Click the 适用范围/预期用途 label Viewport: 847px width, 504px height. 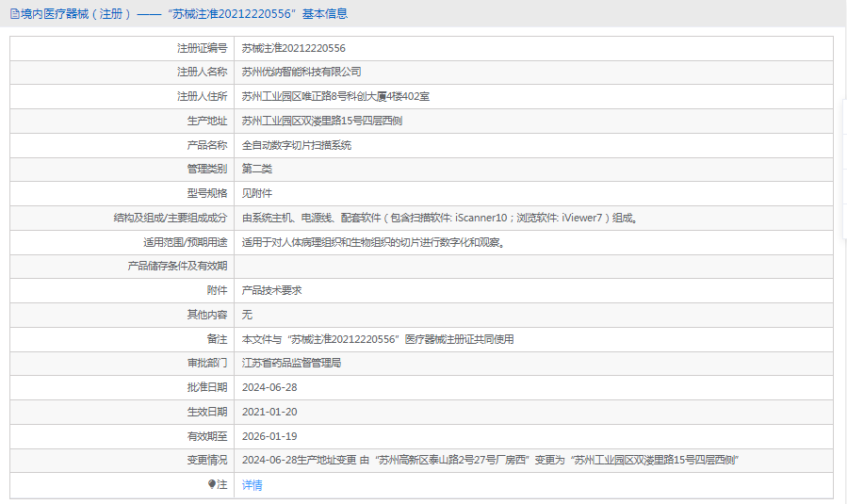click(x=186, y=242)
